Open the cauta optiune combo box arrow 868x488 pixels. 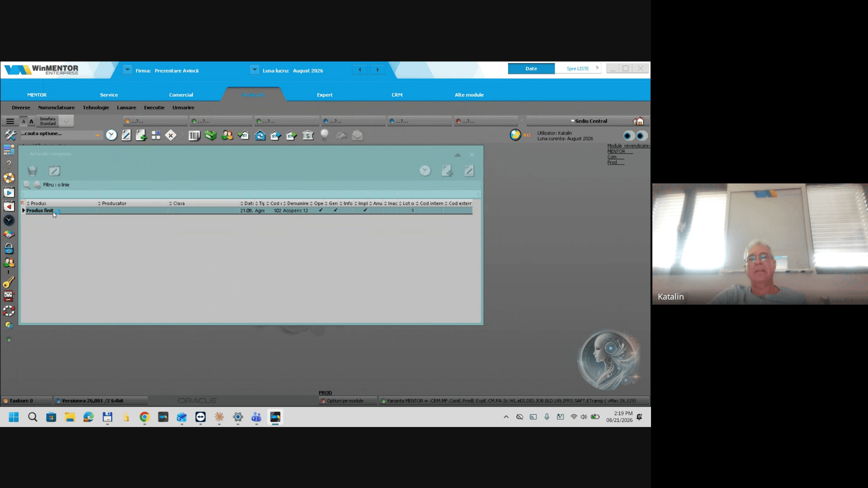click(x=97, y=135)
